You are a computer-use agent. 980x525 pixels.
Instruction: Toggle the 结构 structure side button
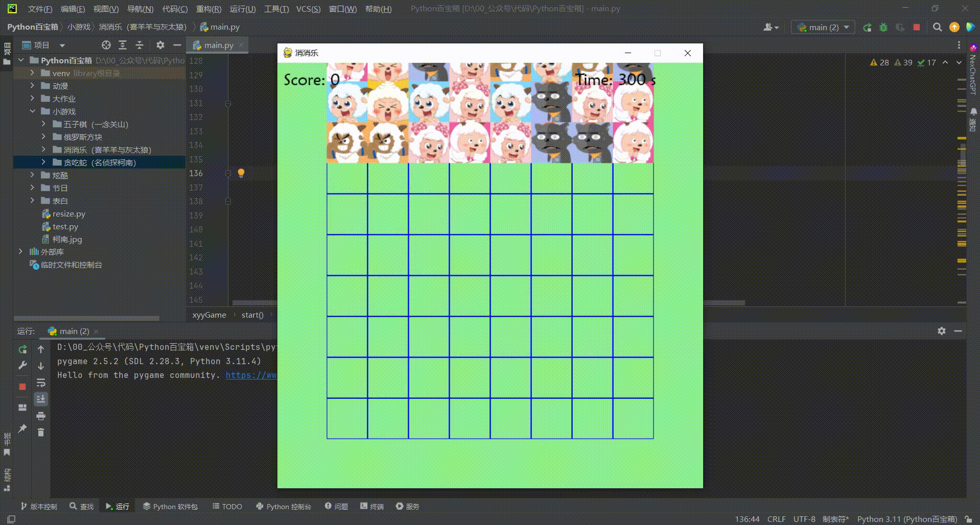pos(7,480)
